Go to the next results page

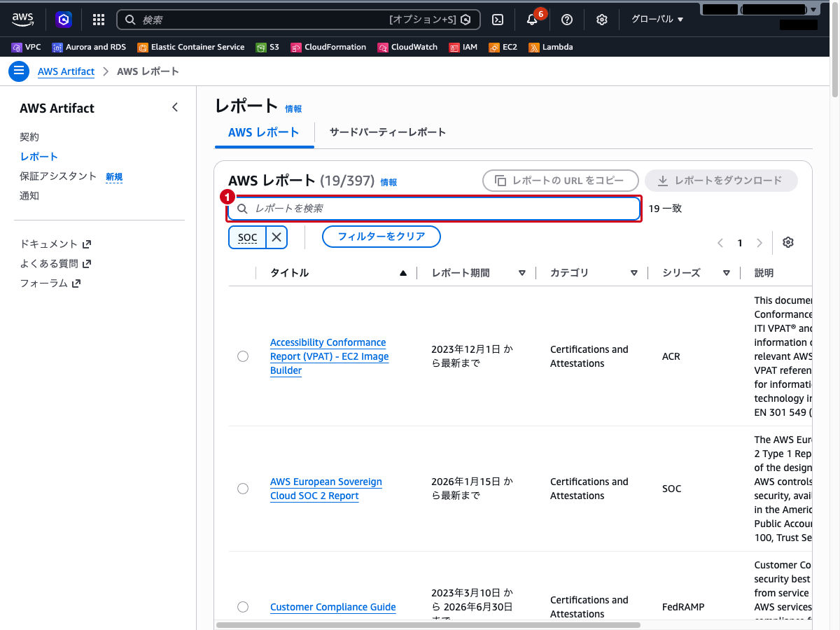pos(759,243)
